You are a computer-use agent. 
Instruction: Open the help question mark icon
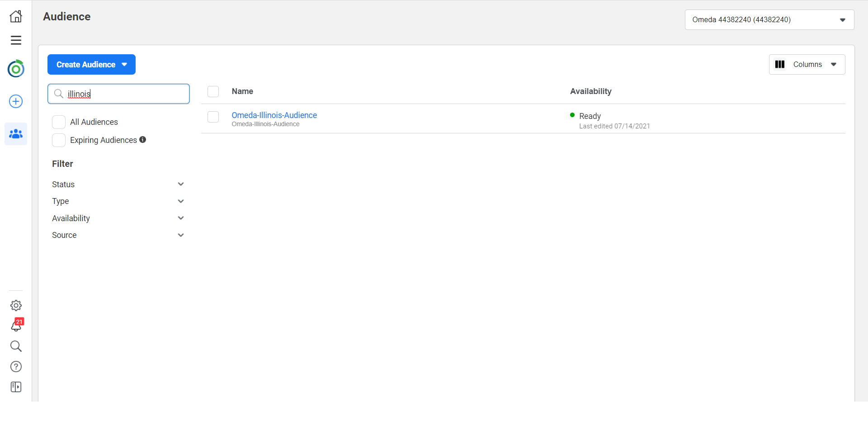tap(16, 367)
